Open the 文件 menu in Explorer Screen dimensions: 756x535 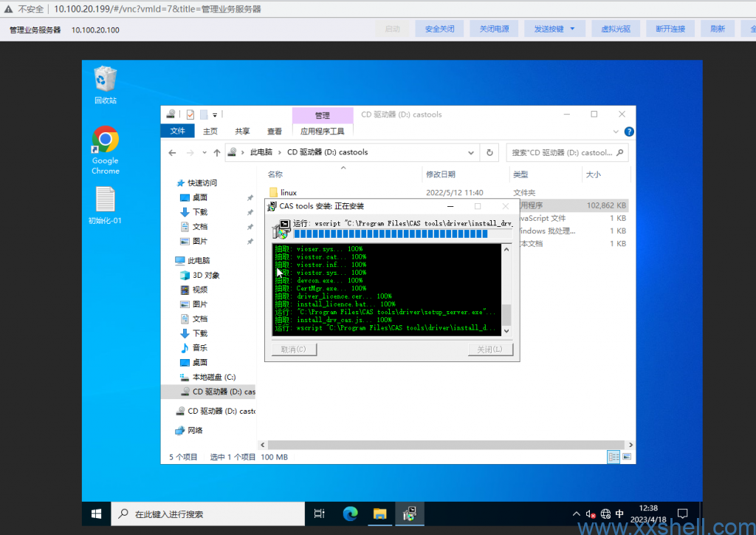[178, 132]
